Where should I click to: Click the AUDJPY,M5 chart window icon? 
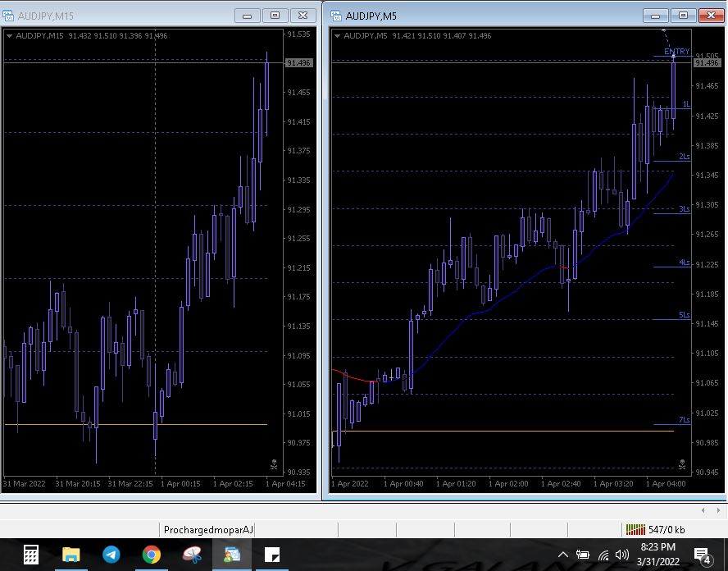pyautogui.click(x=336, y=16)
